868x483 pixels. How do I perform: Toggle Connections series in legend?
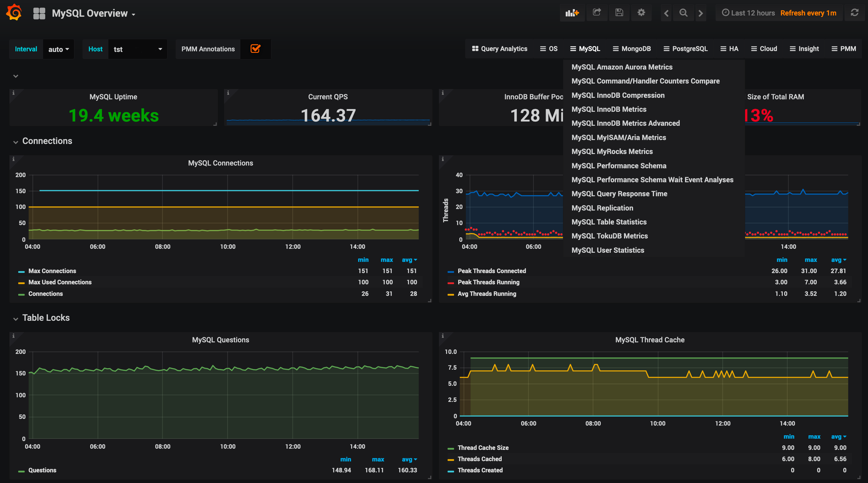click(46, 293)
